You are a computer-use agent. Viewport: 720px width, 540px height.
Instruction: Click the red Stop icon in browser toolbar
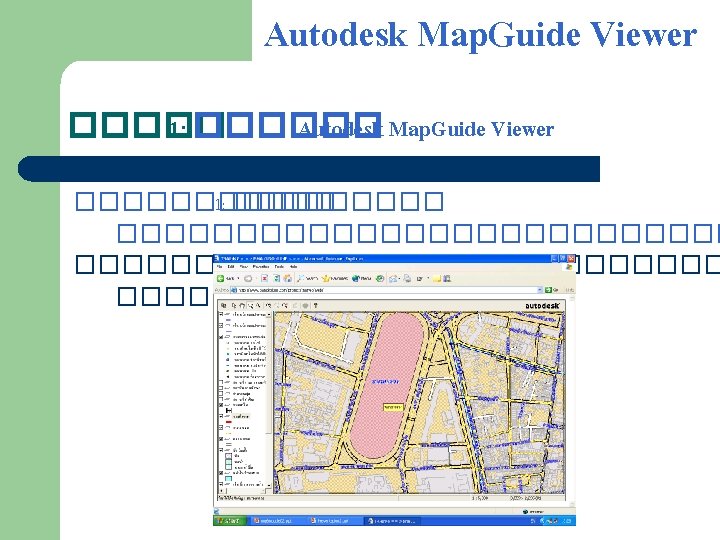pos(264,278)
